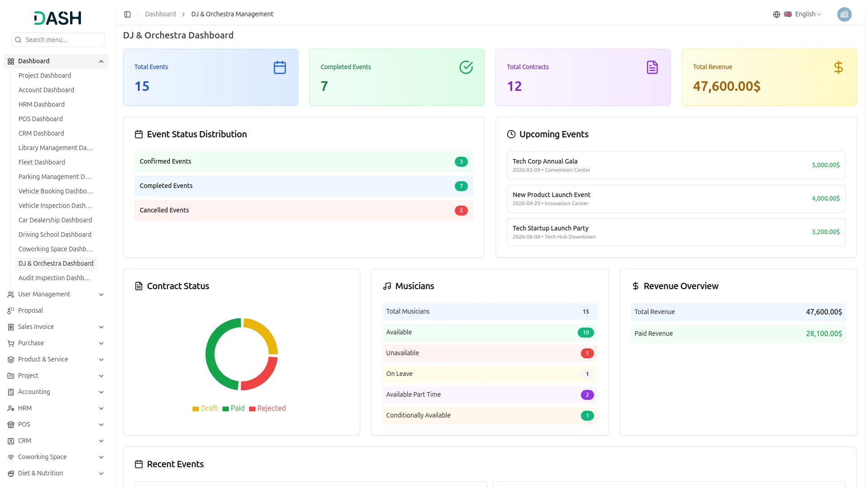Click the calendar icon in Total Events card
Screen dimensions: 868x488
pos(279,68)
